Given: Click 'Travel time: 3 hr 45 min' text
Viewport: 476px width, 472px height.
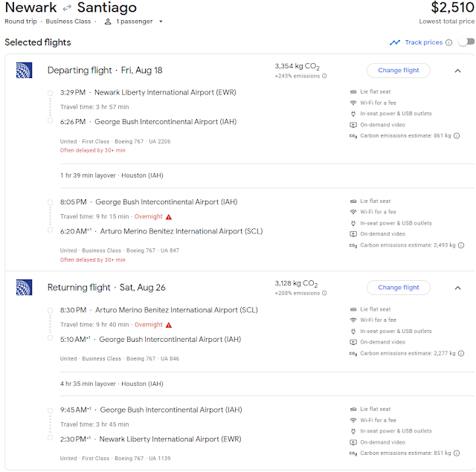Looking at the screenshot, I should coord(94,424).
